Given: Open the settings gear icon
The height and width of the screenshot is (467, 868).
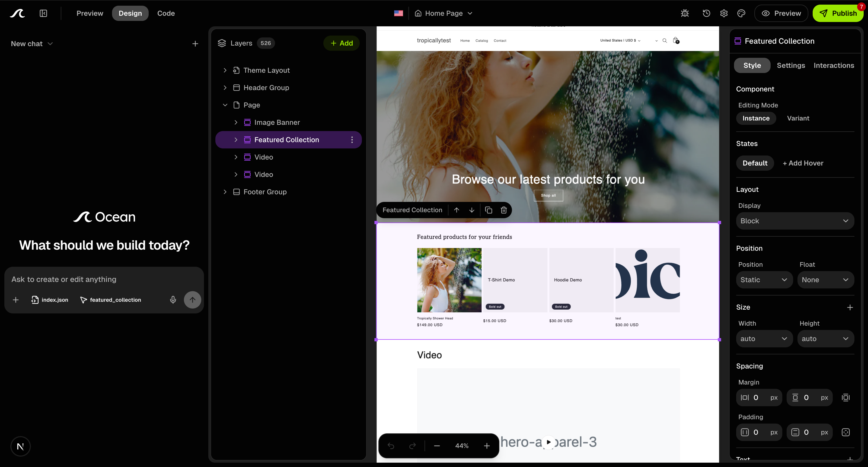Looking at the screenshot, I should pos(724,13).
